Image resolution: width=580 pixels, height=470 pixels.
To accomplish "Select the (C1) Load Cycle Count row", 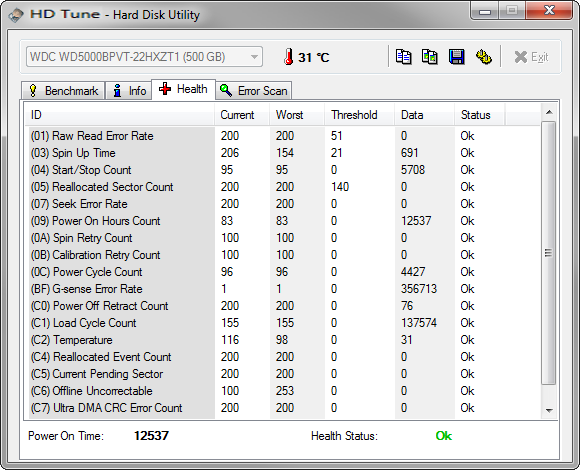I will point(283,323).
